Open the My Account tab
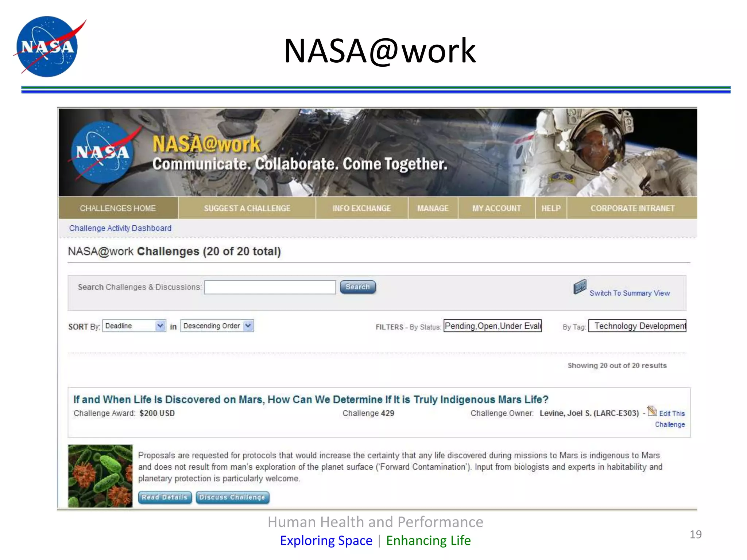The image size is (747, 560). pyautogui.click(x=496, y=208)
